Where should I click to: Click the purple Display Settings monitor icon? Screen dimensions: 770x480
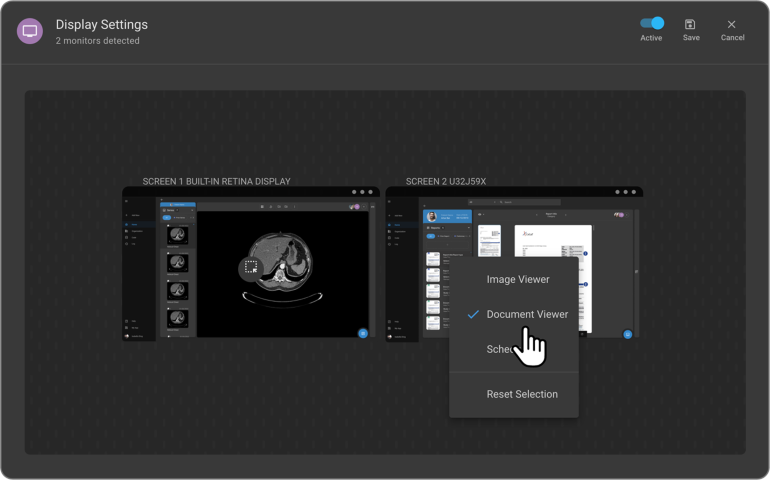point(30,31)
